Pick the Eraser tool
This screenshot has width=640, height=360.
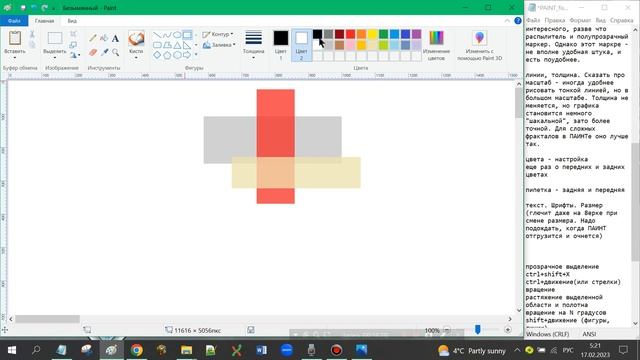[93, 52]
